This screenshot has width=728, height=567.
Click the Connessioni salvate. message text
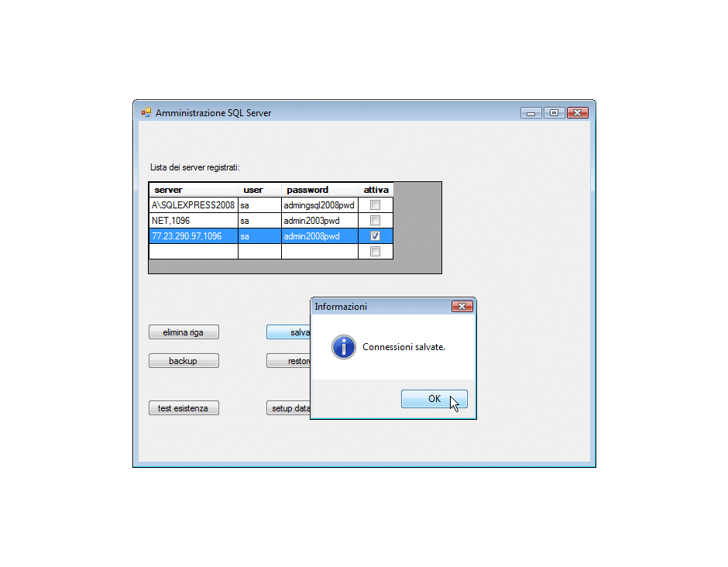[403, 347]
